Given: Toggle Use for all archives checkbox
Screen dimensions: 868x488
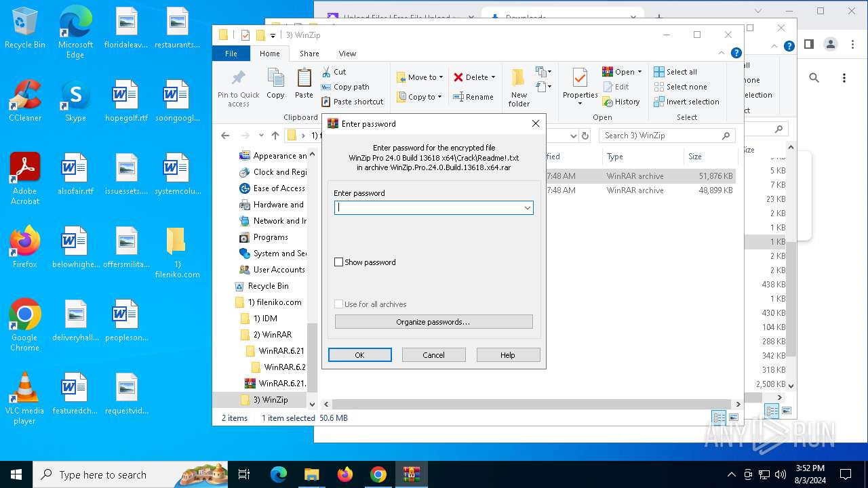Looking at the screenshot, I should (339, 304).
